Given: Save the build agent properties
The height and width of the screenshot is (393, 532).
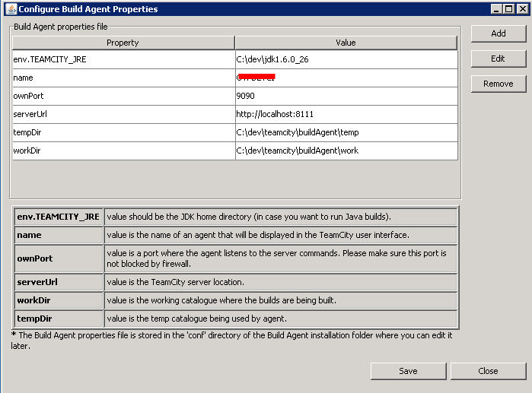Looking at the screenshot, I should (x=408, y=371).
